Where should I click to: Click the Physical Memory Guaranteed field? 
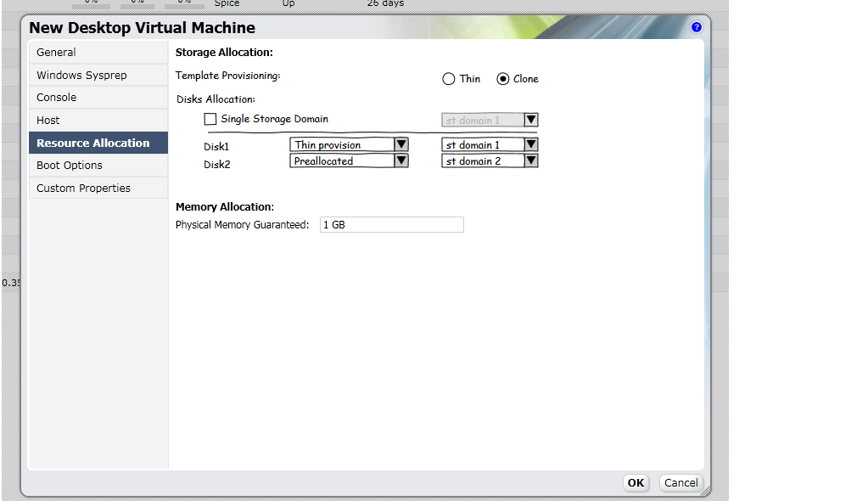click(391, 225)
